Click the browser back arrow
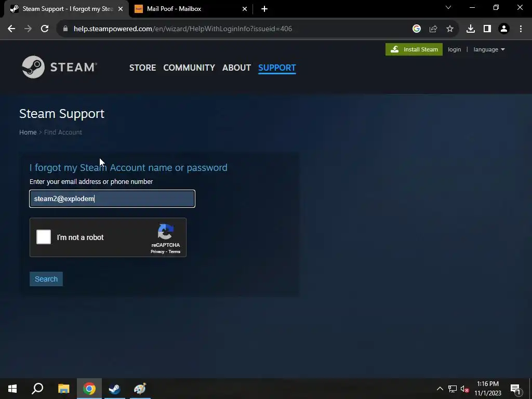 pyautogui.click(x=11, y=29)
